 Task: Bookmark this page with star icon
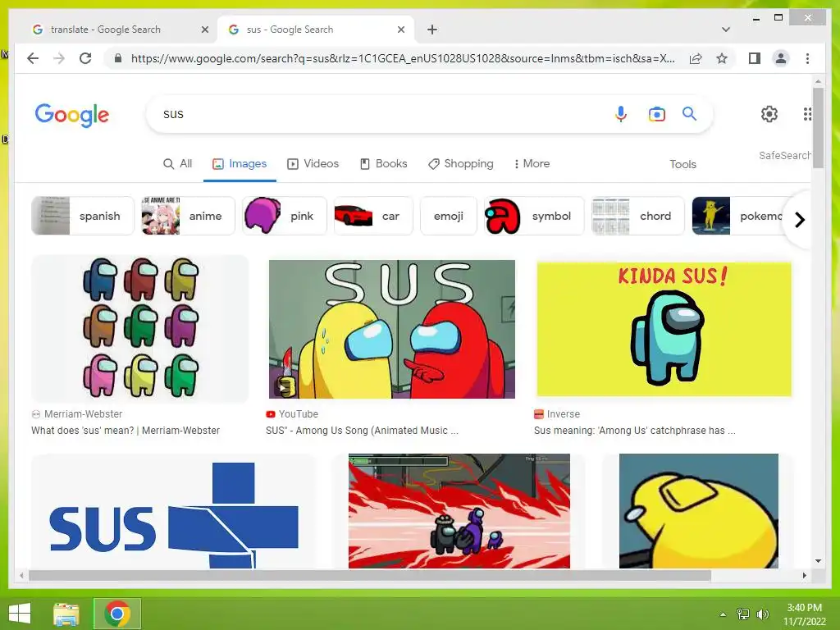[722, 58]
